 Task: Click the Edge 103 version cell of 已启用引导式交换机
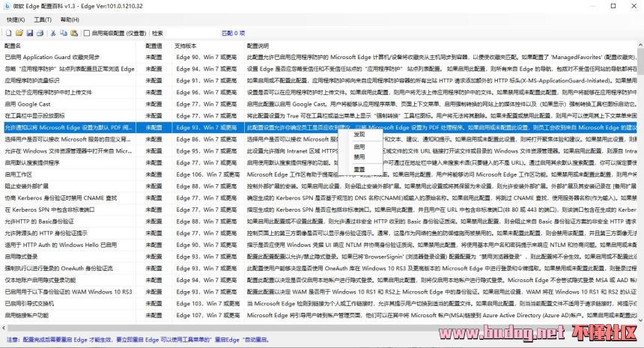pyautogui.click(x=208, y=304)
